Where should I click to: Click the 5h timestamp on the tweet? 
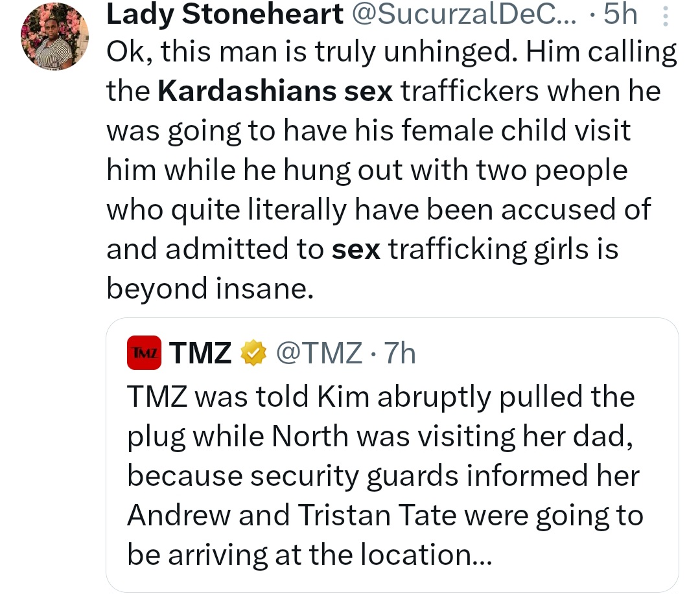(x=620, y=14)
